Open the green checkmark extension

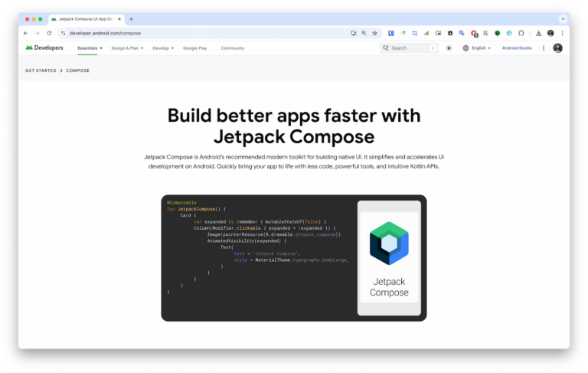click(x=497, y=33)
